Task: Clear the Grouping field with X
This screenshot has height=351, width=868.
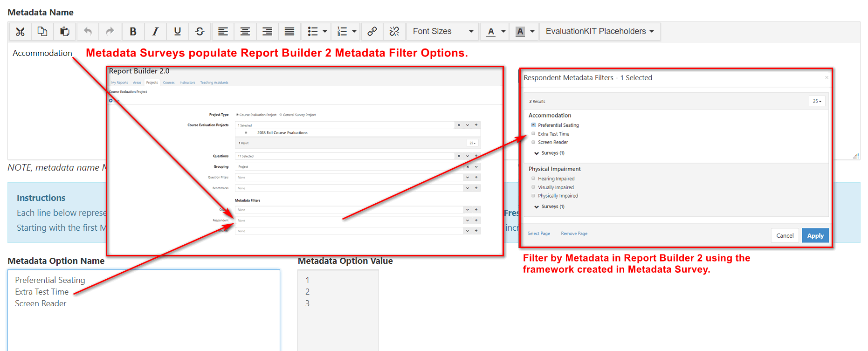Action: [468, 166]
